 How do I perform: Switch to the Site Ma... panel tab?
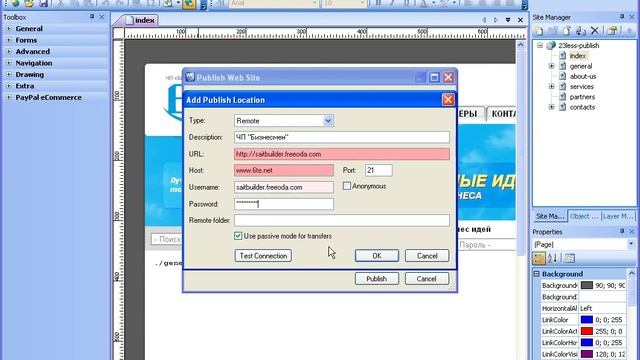pos(550,216)
